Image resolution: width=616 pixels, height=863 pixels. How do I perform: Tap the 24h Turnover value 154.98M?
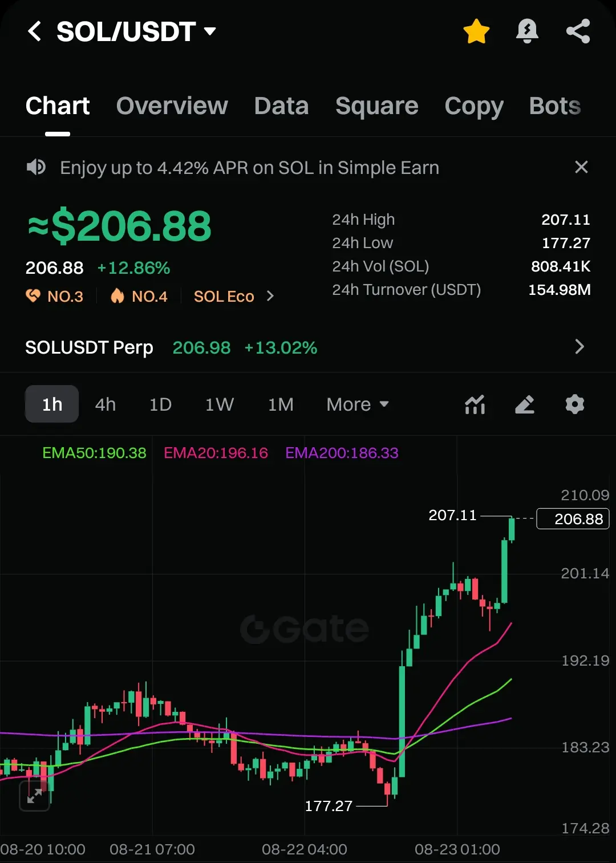[559, 290]
